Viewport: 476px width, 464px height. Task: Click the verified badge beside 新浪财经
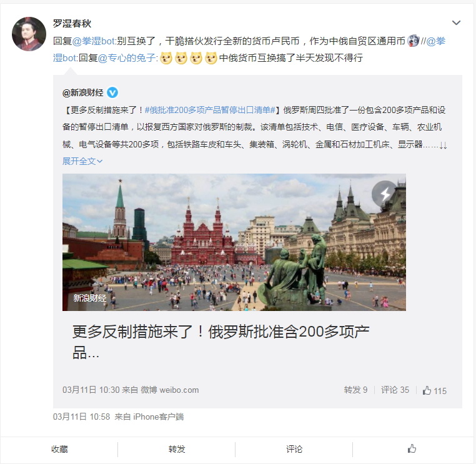112,92
